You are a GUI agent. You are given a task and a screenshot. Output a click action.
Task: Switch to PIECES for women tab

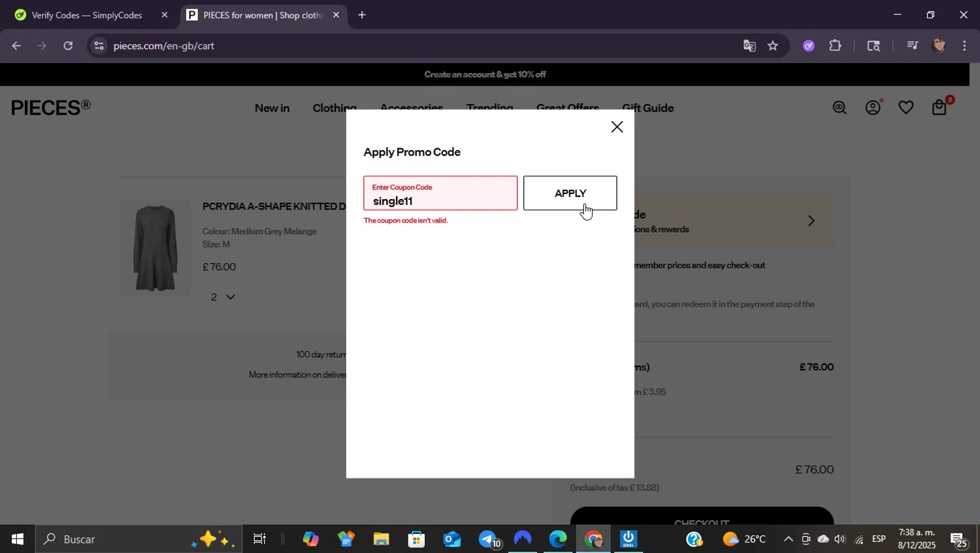tap(263, 15)
